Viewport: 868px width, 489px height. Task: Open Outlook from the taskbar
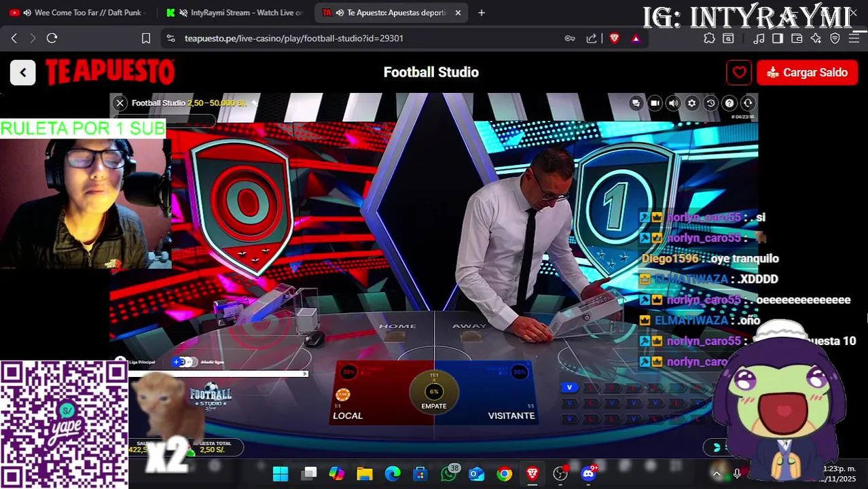(477, 473)
